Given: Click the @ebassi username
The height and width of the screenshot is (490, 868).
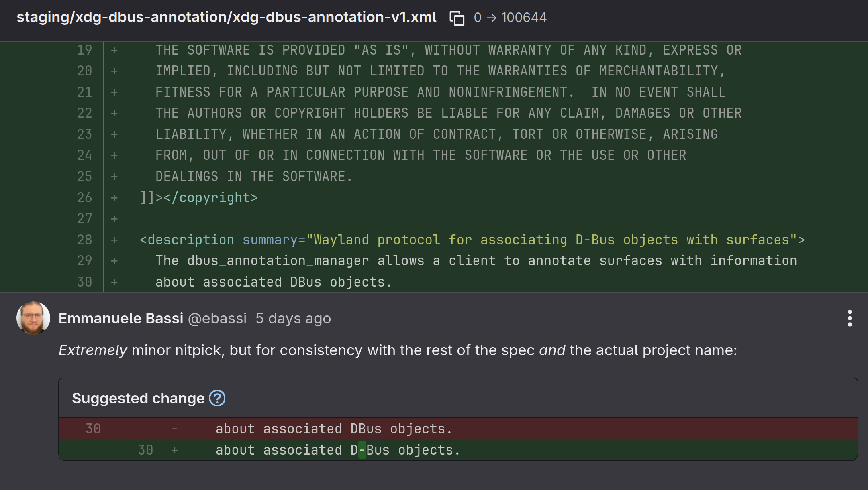Looking at the screenshot, I should [x=217, y=318].
